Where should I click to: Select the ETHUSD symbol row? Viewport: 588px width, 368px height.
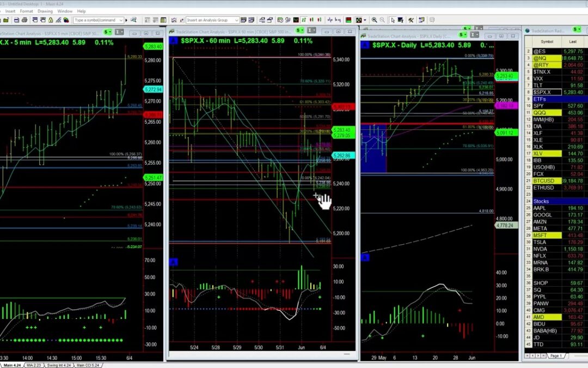(x=556, y=188)
